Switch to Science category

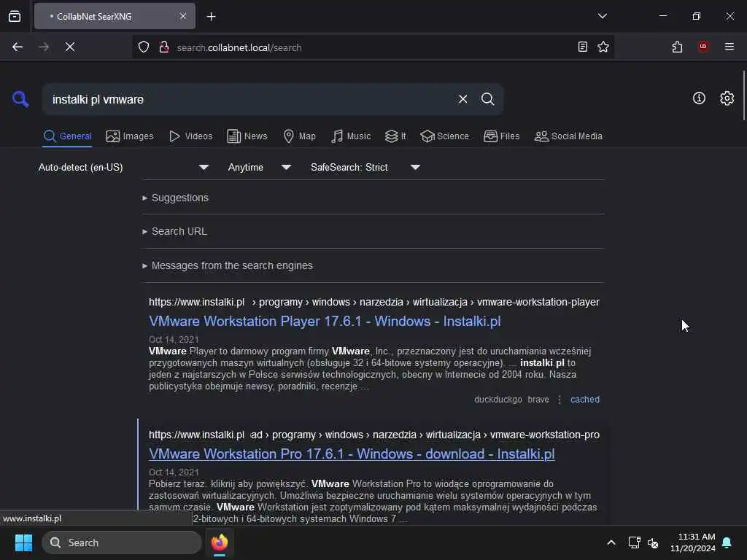pos(444,136)
